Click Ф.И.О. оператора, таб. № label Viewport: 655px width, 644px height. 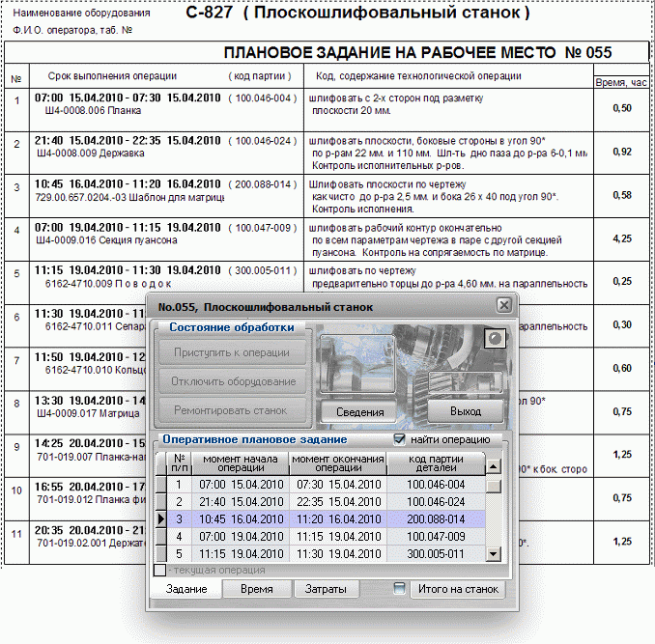72,30
